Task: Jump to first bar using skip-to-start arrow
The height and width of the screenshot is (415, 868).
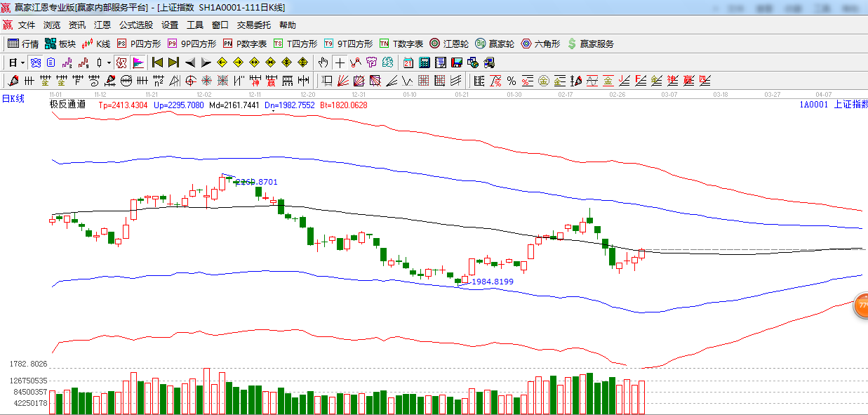Action: click(x=157, y=62)
